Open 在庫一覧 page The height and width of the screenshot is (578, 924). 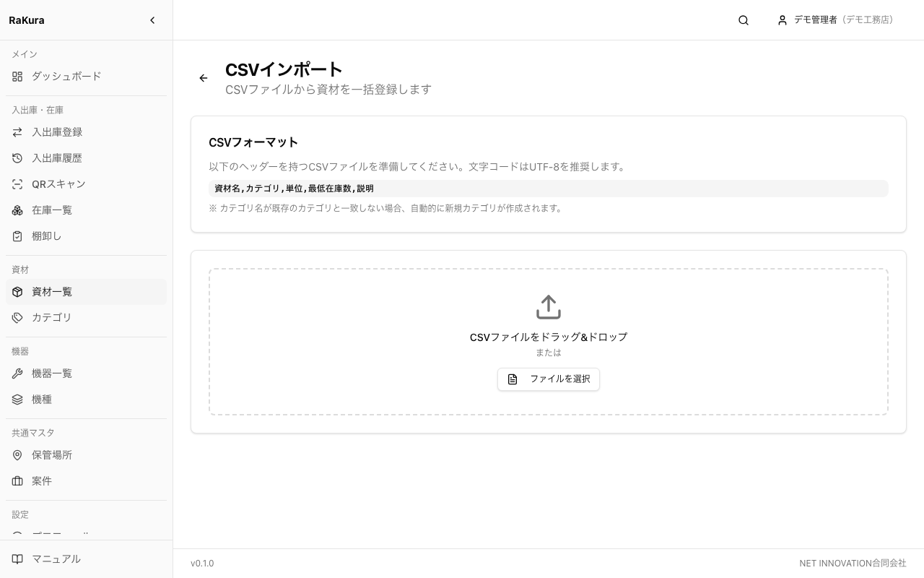tap(86, 210)
